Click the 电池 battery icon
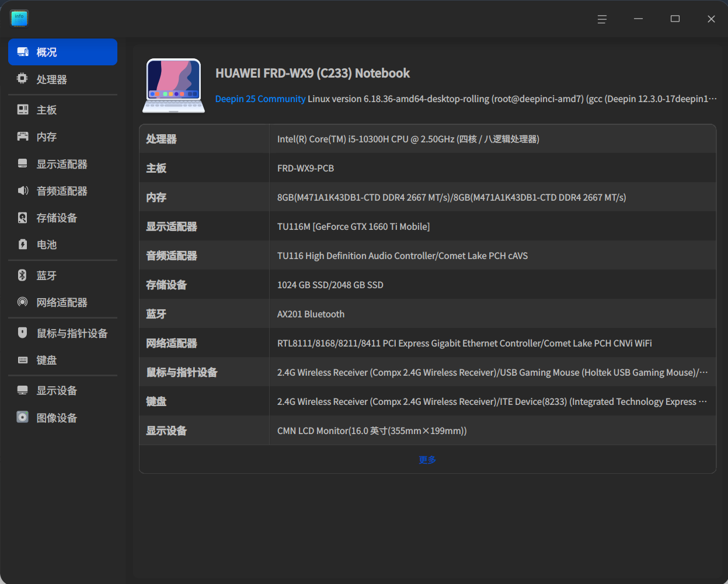Image resolution: width=728 pixels, height=584 pixels. (x=23, y=244)
